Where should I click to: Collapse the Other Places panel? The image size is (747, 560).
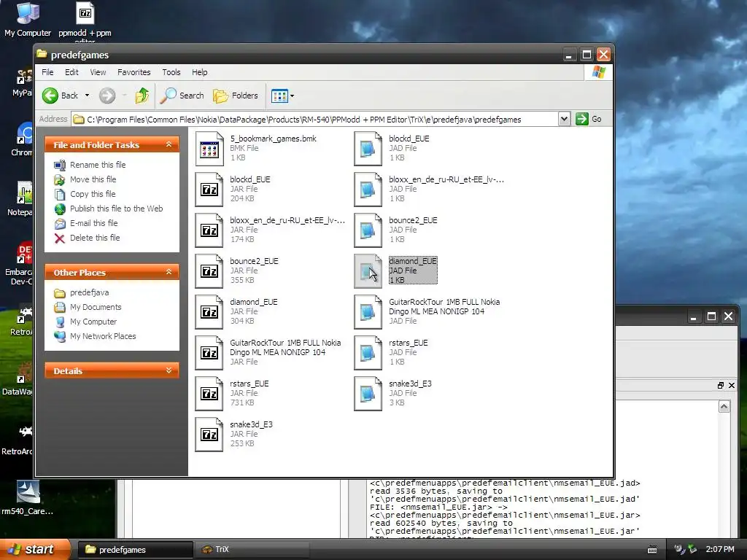click(169, 272)
